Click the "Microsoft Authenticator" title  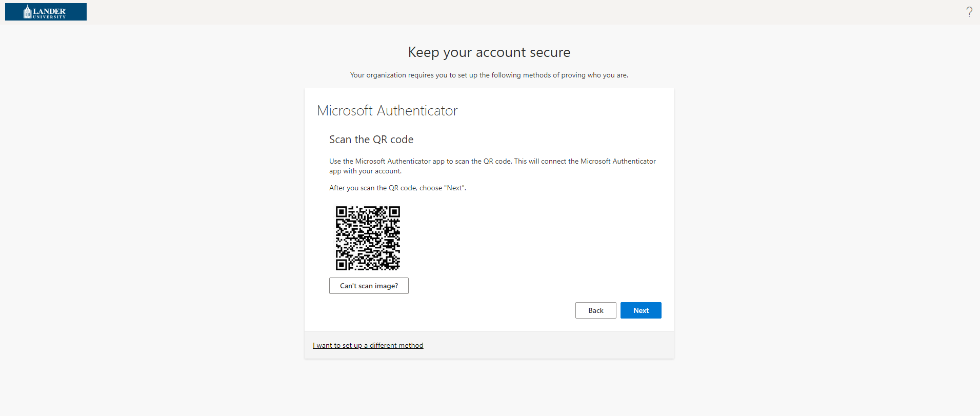coord(387,111)
